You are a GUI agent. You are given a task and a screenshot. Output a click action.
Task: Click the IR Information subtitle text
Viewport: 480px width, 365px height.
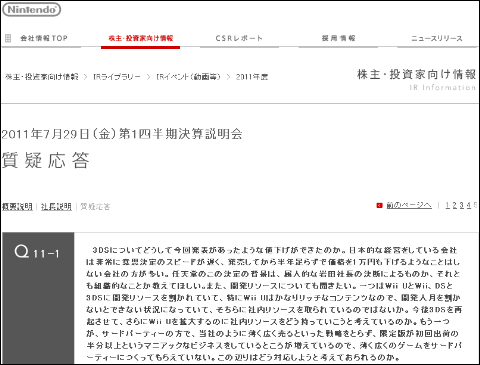[x=442, y=87]
